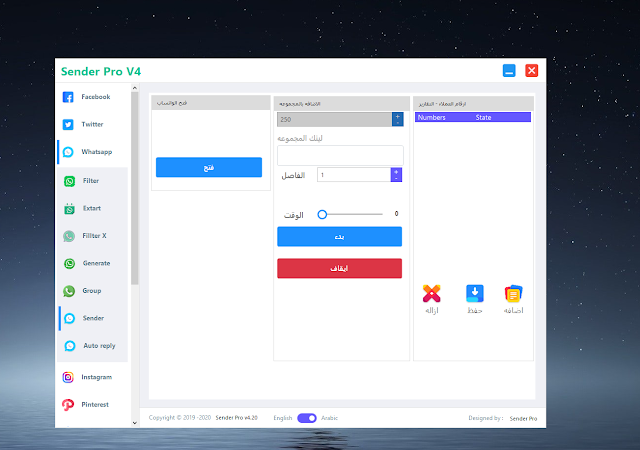Click the اضافه add documents icon
The width and height of the screenshot is (640, 450).
513,294
